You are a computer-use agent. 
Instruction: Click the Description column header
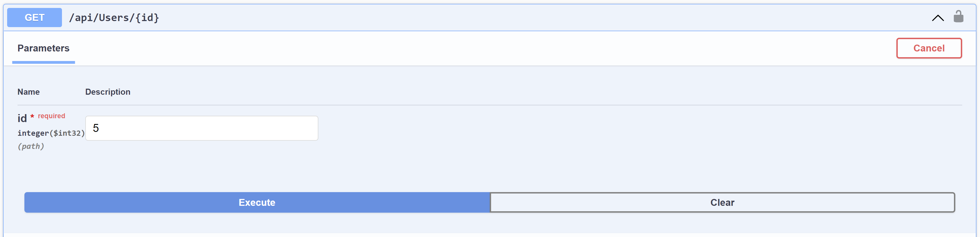(108, 92)
